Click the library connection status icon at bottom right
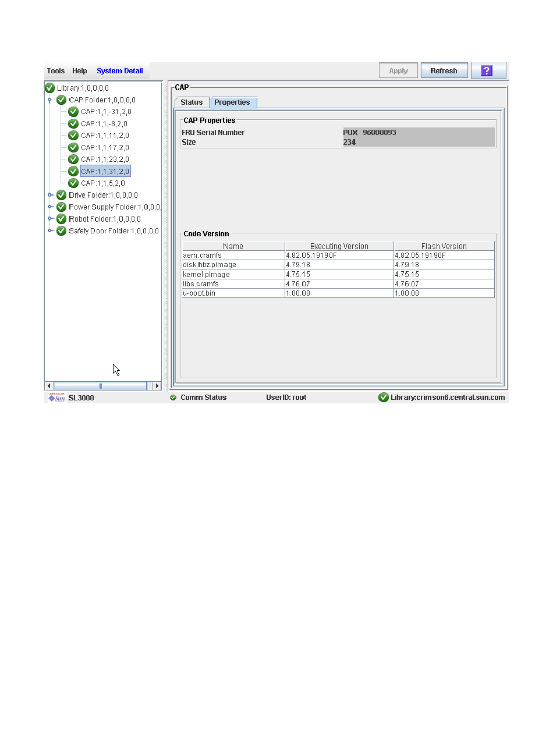 (x=384, y=397)
